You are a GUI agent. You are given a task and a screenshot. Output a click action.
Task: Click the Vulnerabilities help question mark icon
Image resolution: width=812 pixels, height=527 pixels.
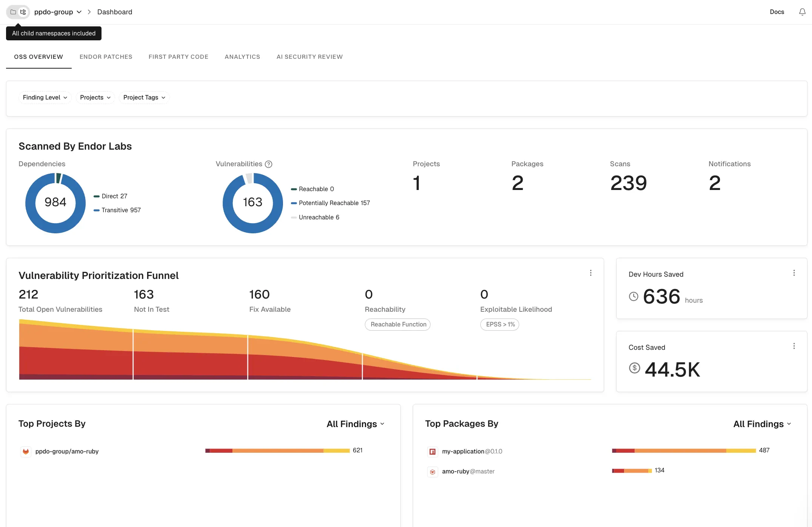point(268,164)
